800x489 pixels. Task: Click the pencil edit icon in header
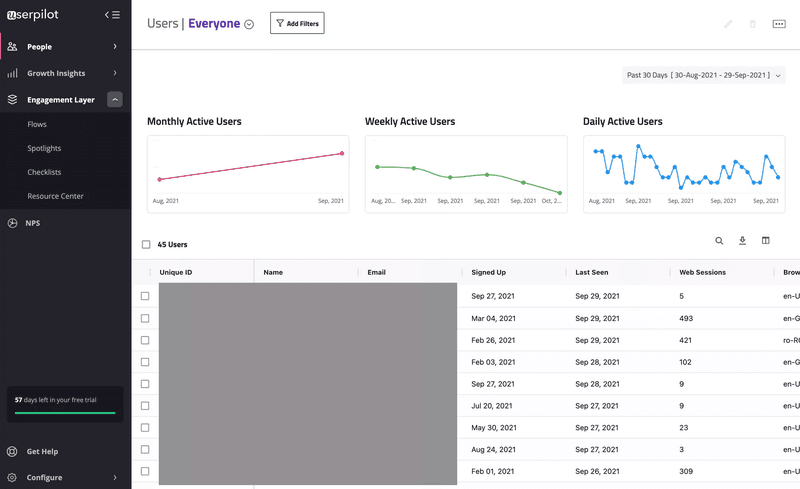pos(728,24)
